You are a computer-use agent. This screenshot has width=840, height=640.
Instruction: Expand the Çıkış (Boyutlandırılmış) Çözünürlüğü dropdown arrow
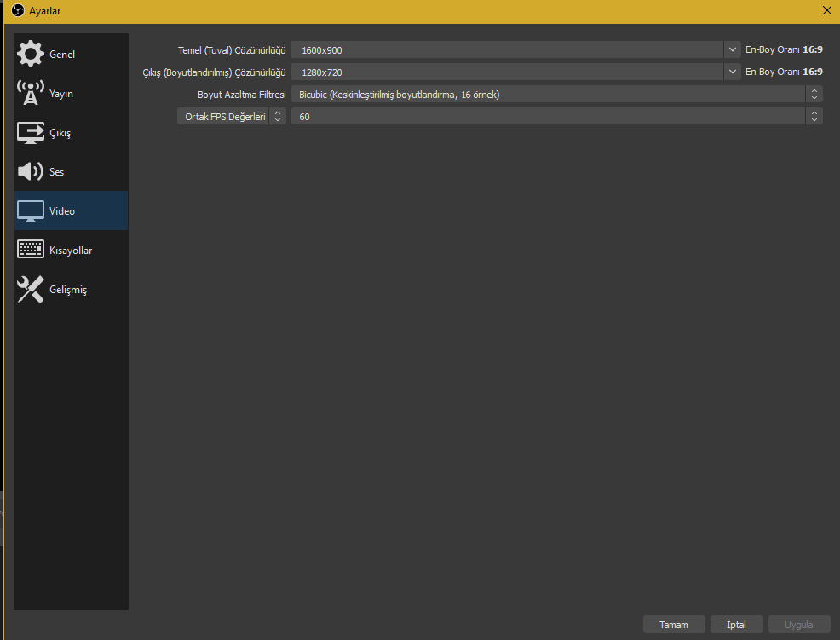[x=733, y=72]
